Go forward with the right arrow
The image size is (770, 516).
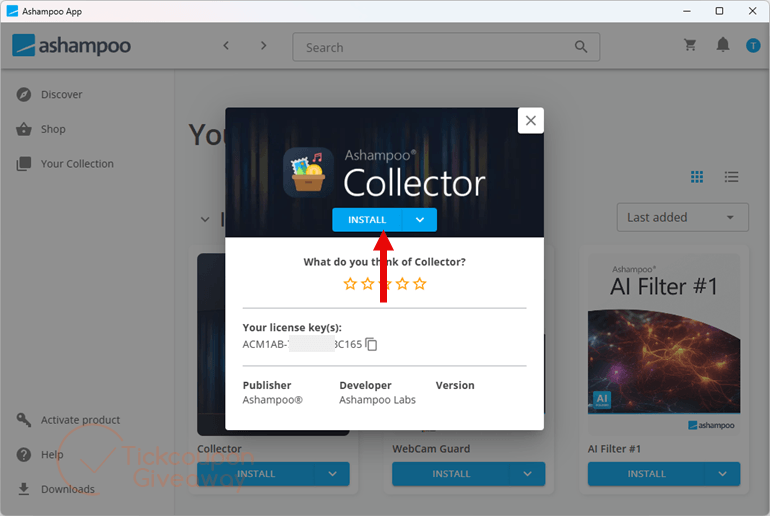coord(264,46)
